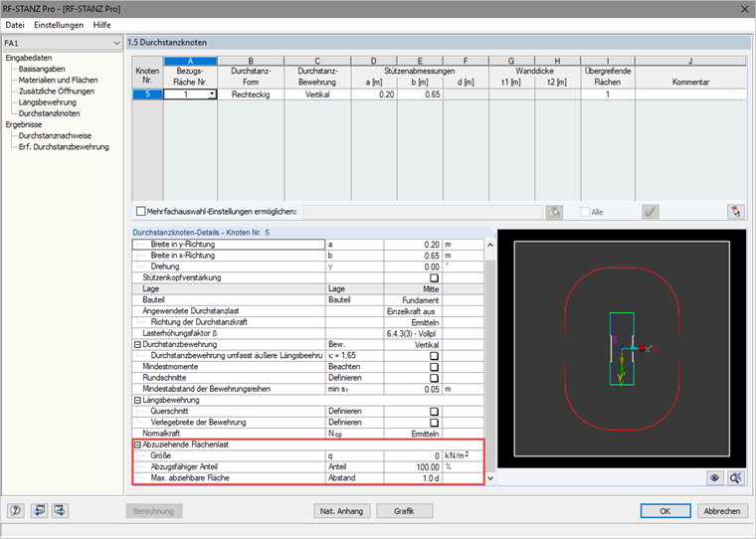Image resolution: width=756 pixels, height=539 pixels.
Task: Tick Verlegebreite der Bewehrung checkbox
Action: 434,423
